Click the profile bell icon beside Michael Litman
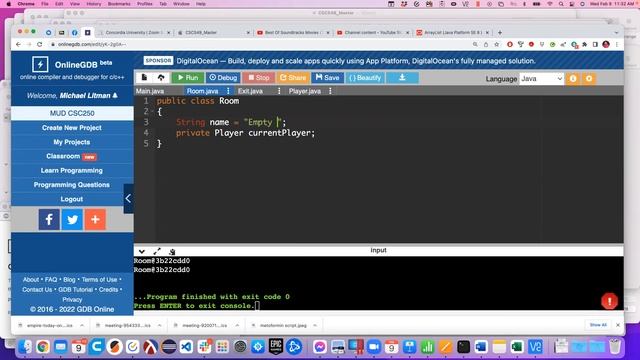The width and height of the screenshot is (640, 360). click(x=115, y=96)
